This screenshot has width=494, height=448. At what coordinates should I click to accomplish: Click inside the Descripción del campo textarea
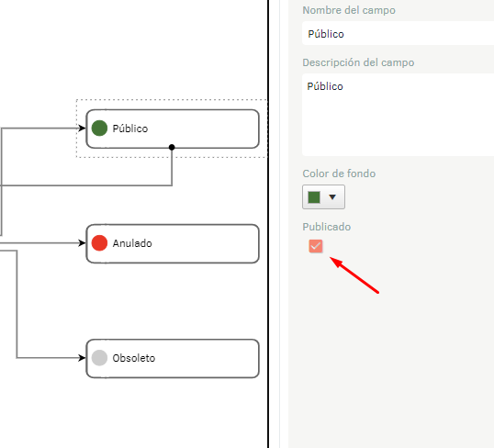398,115
